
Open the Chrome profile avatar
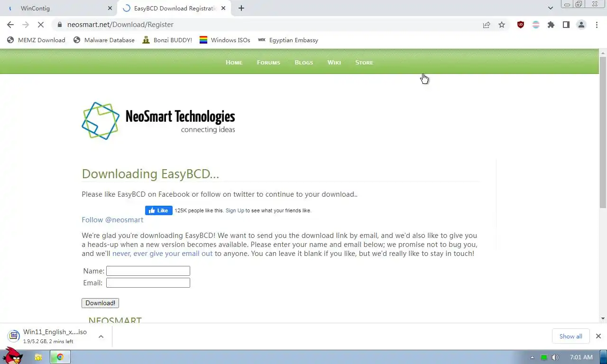[581, 25]
